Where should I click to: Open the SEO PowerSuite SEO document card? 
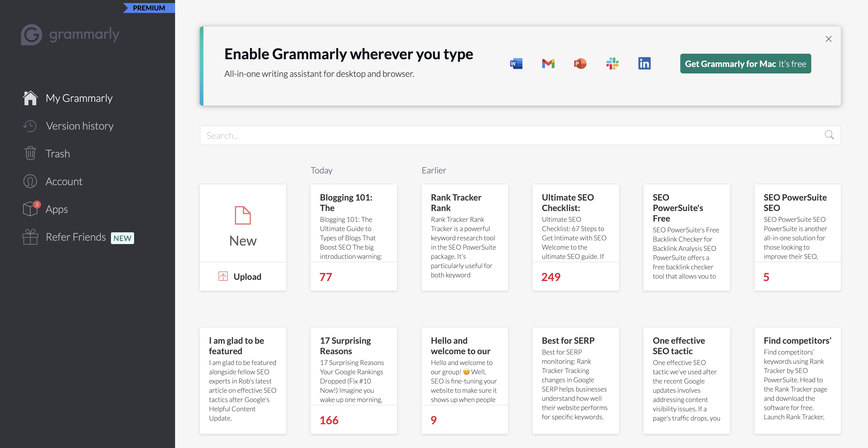[x=797, y=237]
